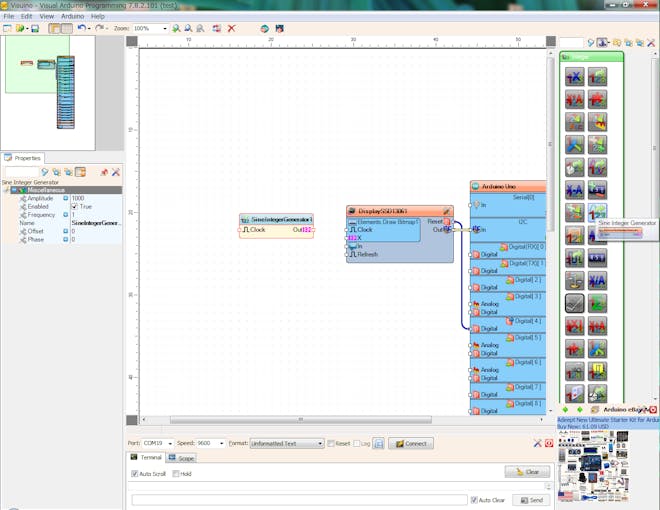Toggle the Auto Clear checkbox

(x=474, y=500)
